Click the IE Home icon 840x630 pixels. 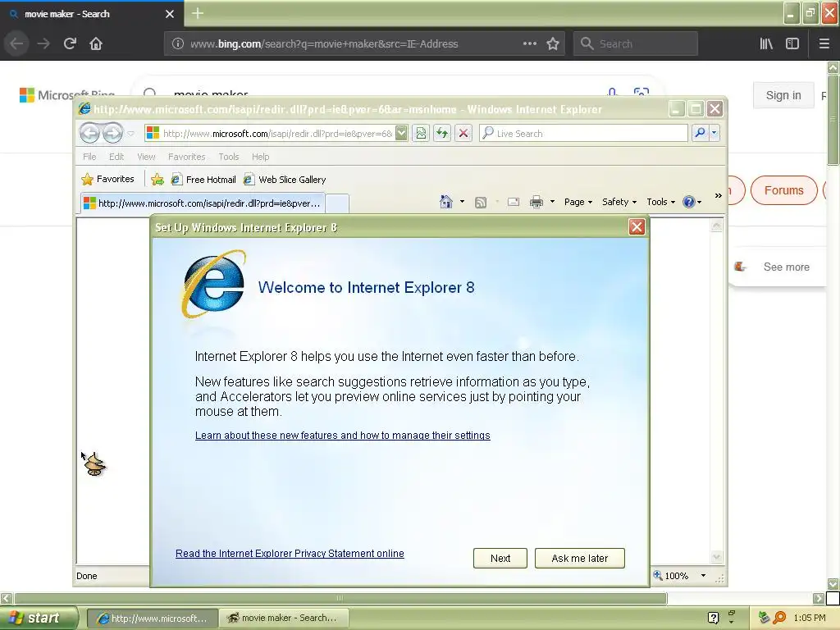[445, 202]
